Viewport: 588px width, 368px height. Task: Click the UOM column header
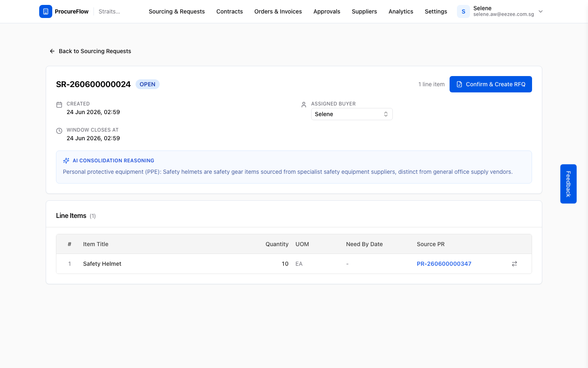(302, 244)
